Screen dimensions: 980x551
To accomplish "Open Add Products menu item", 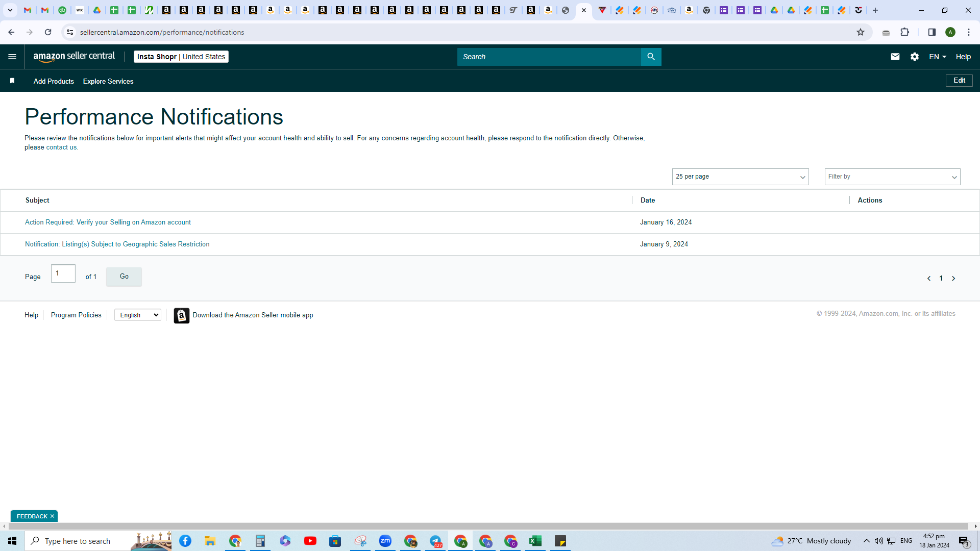I will (x=54, y=81).
